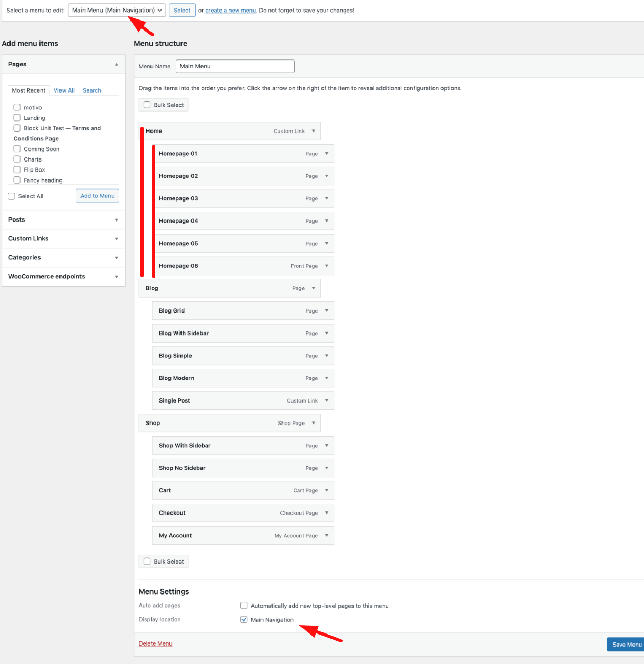Enable automatically add new top-level pages
This screenshot has width=644, height=664.
pos(244,606)
